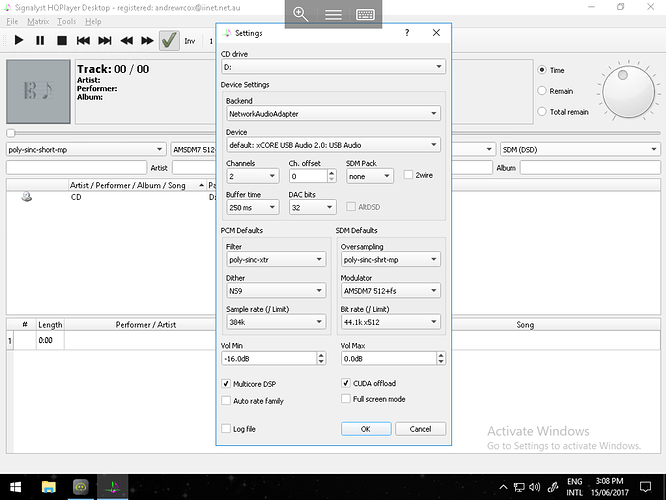Uncheck the Multicore DSP checkbox
The height and width of the screenshot is (500, 666).
pyautogui.click(x=226, y=384)
